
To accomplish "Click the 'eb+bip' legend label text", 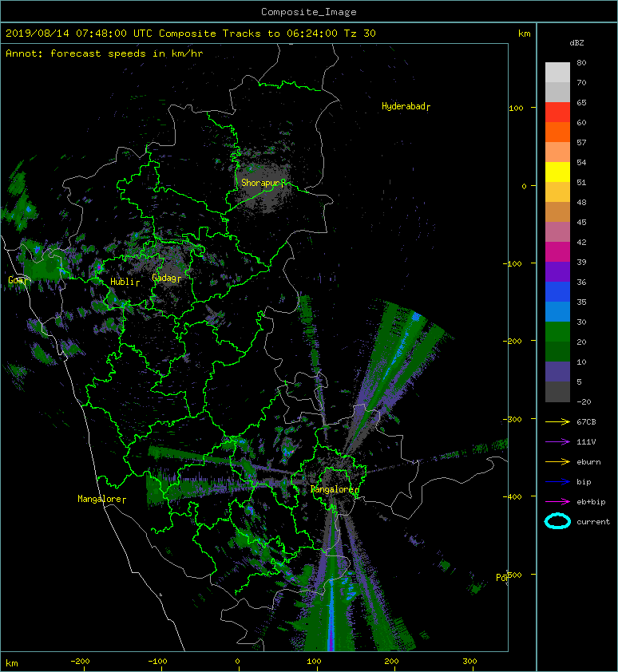I will click(x=591, y=502).
